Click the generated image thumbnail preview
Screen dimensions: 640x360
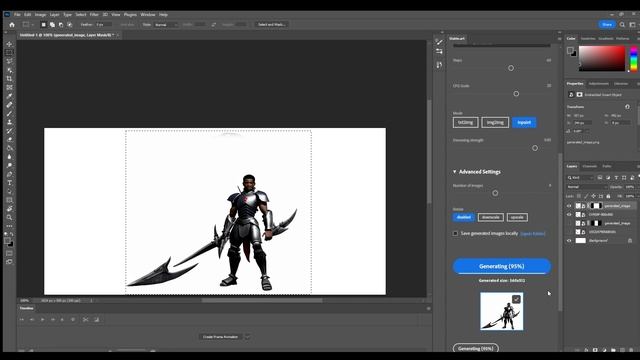(x=502, y=311)
